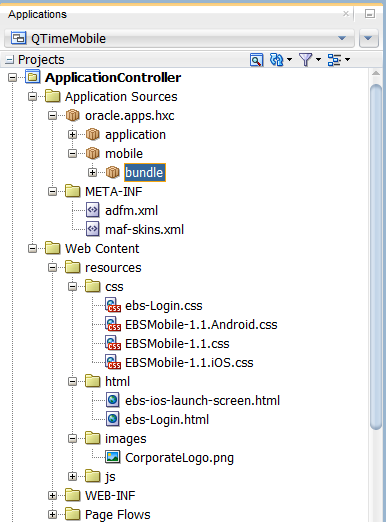Select the META-INF folder icon
The width and height of the screenshot is (386, 522).
click(73, 191)
